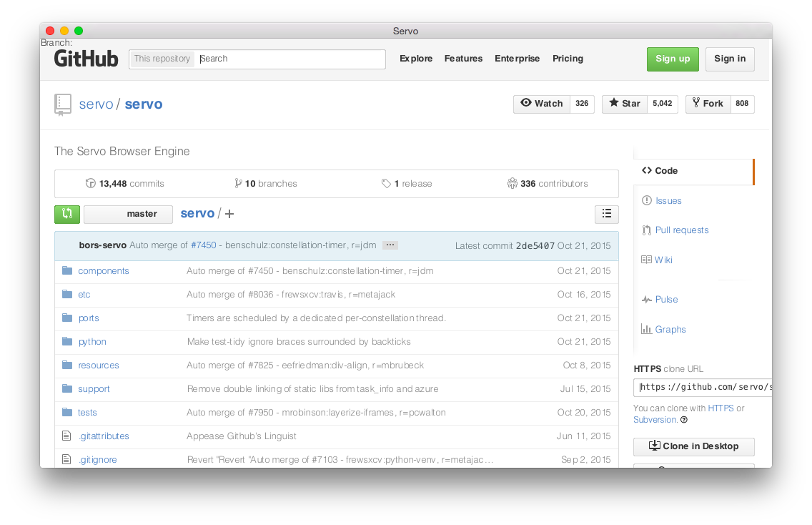812x525 pixels.
Task: Click bors-servo author name
Action: pos(102,245)
